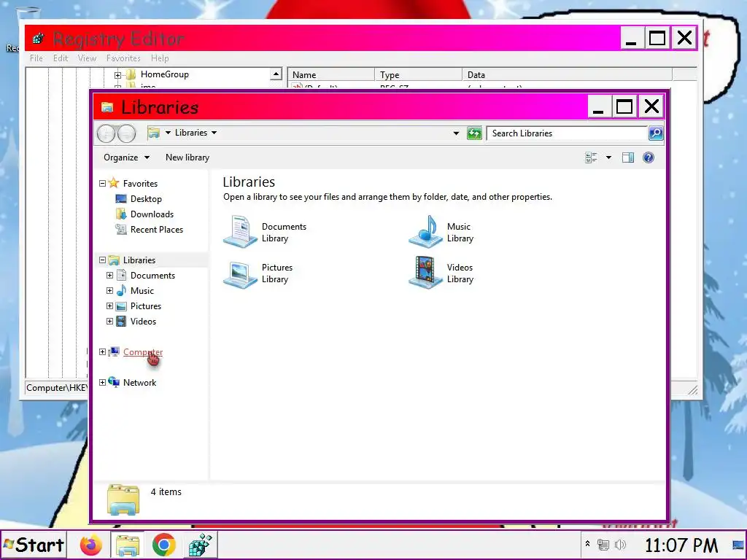The height and width of the screenshot is (560, 747).
Task: Click Type column header in Registry Editor
Action: 418,75
